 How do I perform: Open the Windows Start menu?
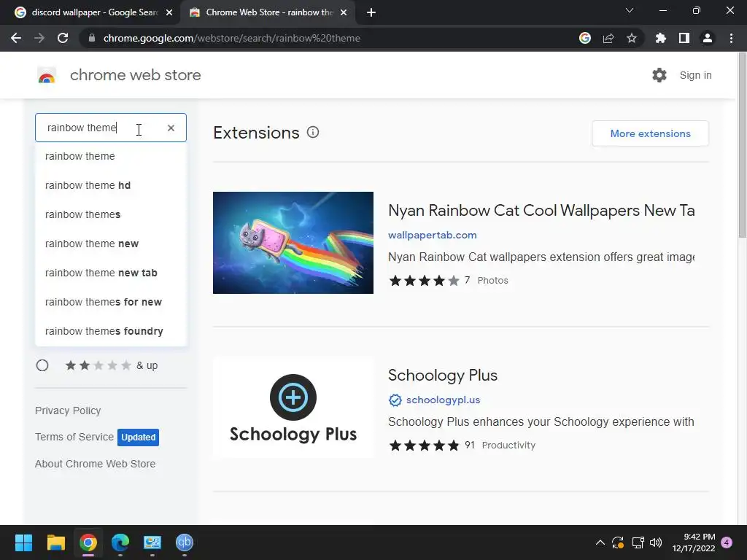coord(23,542)
